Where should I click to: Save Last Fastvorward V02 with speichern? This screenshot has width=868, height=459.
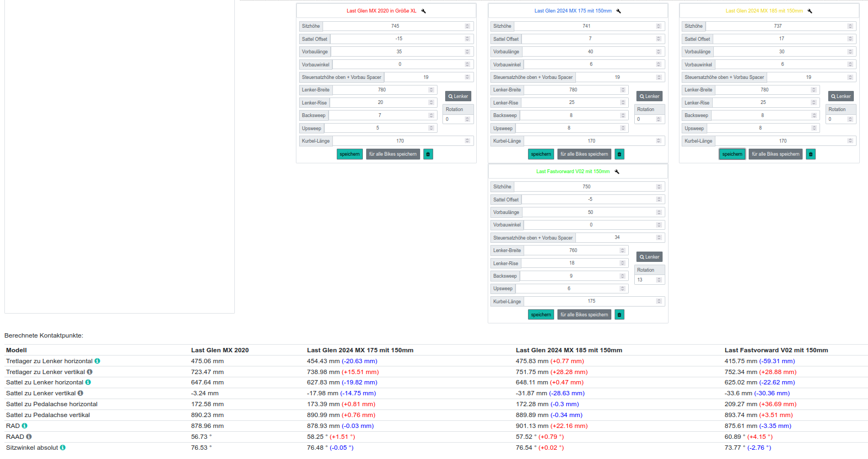tap(541, 315)
